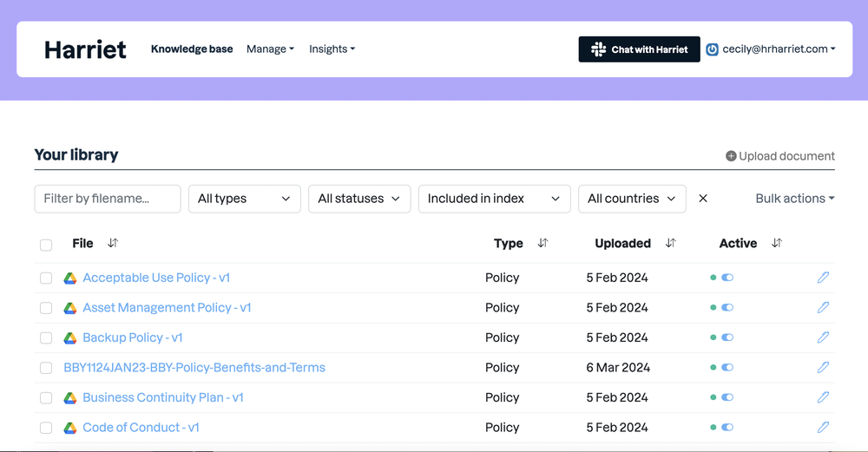The width and height of the screenshot is (868, 452).
Task: Expand the All statuses dropdown
Action: click(x=358, y=199)
